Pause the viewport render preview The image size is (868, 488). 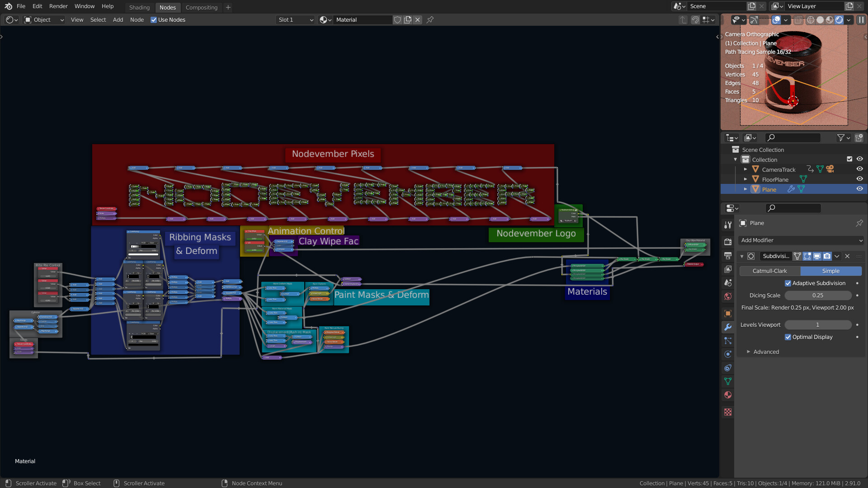[x=861, y=20]
